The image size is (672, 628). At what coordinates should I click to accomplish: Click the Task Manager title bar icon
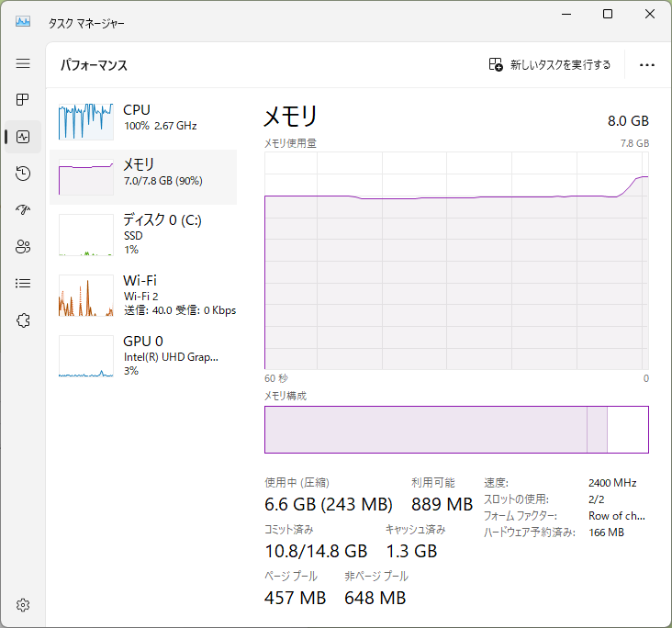point(23,22)
